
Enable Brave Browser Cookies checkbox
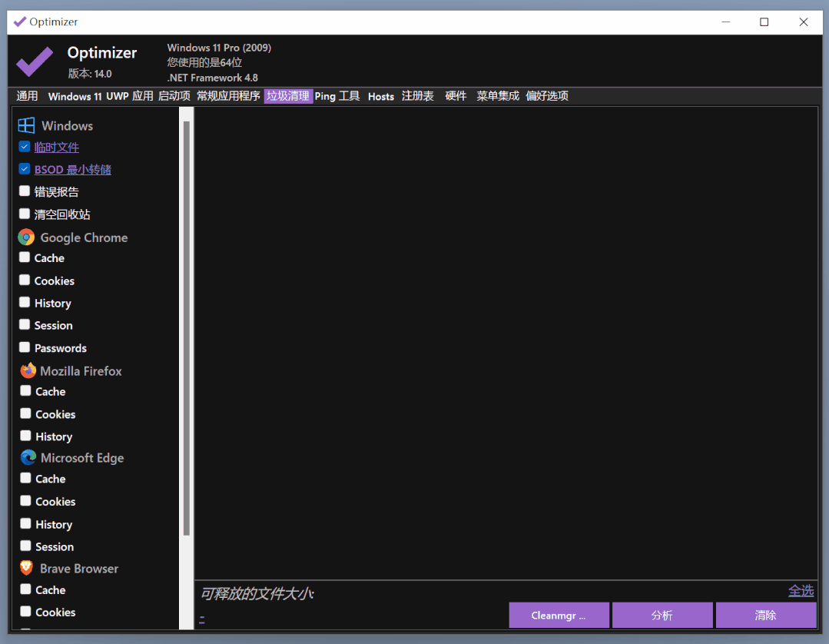[25, 611]
